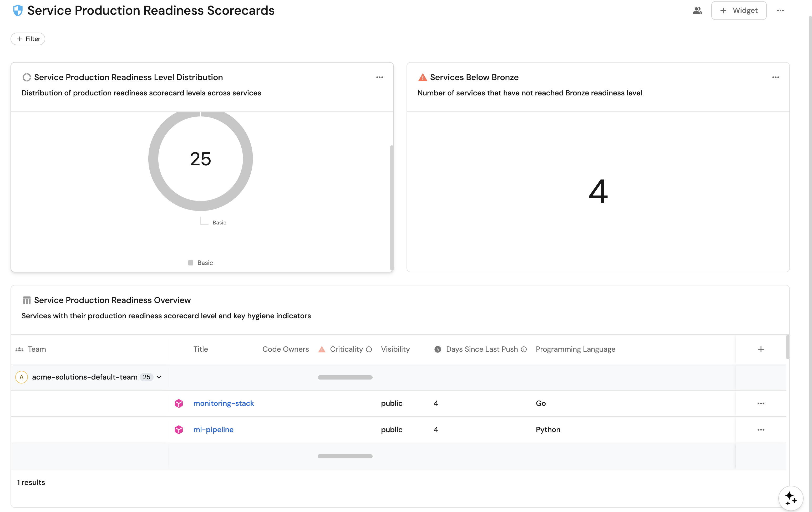Click the gray donut chart ring

153,158
